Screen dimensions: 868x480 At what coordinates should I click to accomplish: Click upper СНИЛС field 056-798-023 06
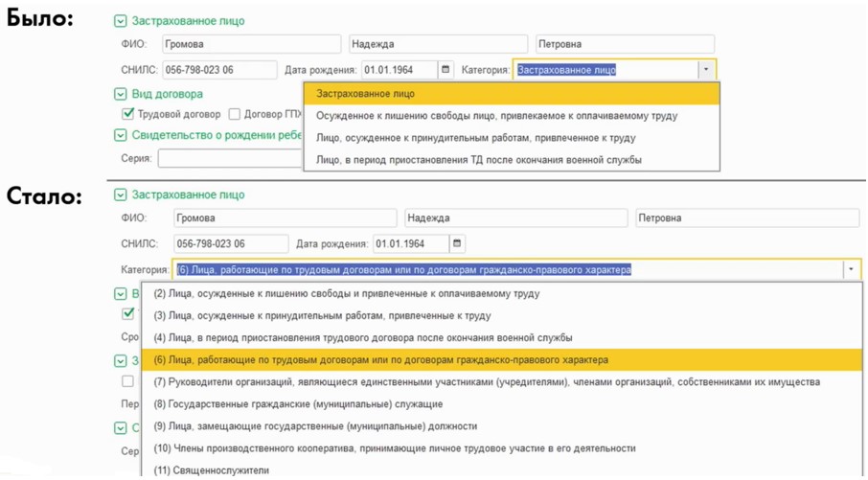pos(219,70)
